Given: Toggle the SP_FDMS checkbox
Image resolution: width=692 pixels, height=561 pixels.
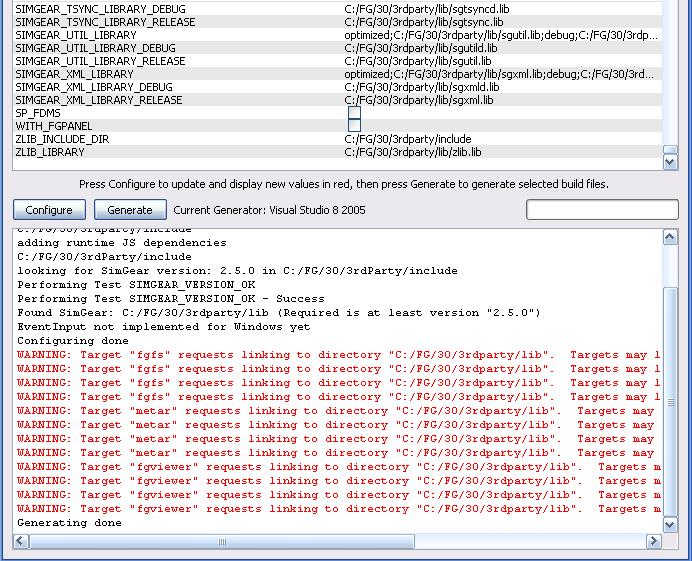Looking at the screenshot, I should (x=354, y=113).
